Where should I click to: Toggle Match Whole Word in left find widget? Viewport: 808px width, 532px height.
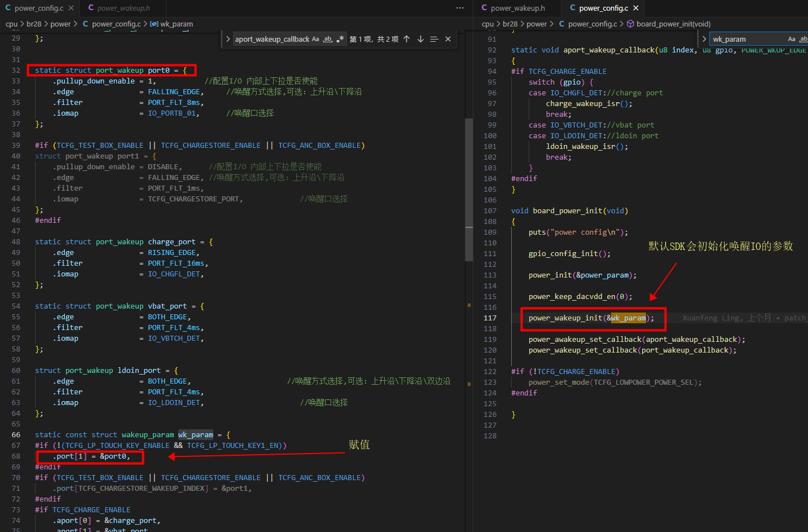tap(328, 39)
